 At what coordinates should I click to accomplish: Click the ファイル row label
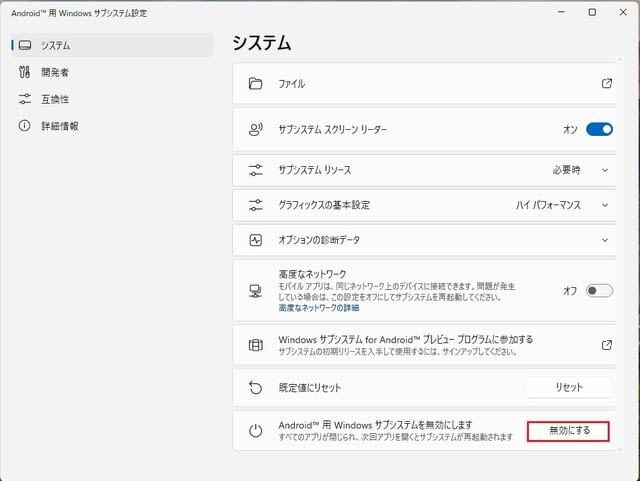point(291,84)
